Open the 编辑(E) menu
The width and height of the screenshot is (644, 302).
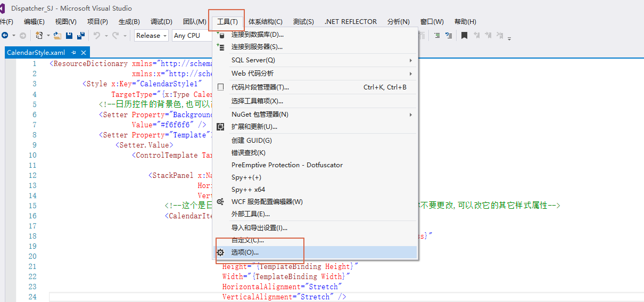[34, 22]
